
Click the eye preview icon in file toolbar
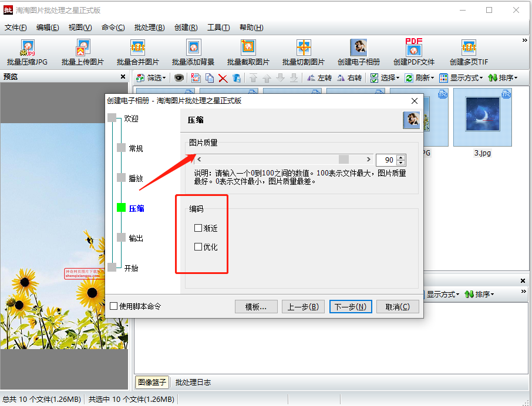click(x=179, y=78)
